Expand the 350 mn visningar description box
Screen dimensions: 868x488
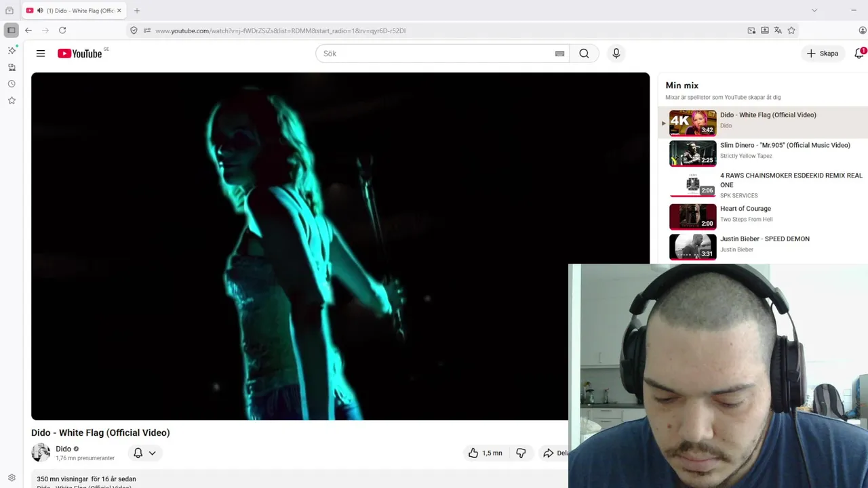coord(300,479)
